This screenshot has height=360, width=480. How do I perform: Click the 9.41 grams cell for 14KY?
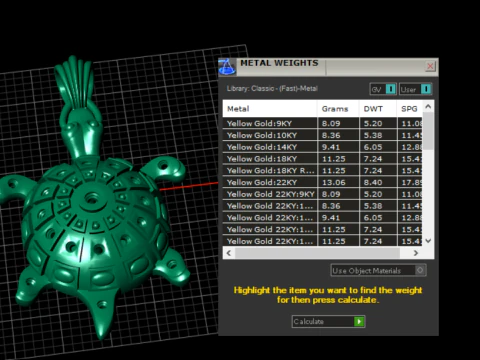pos(338,147)
